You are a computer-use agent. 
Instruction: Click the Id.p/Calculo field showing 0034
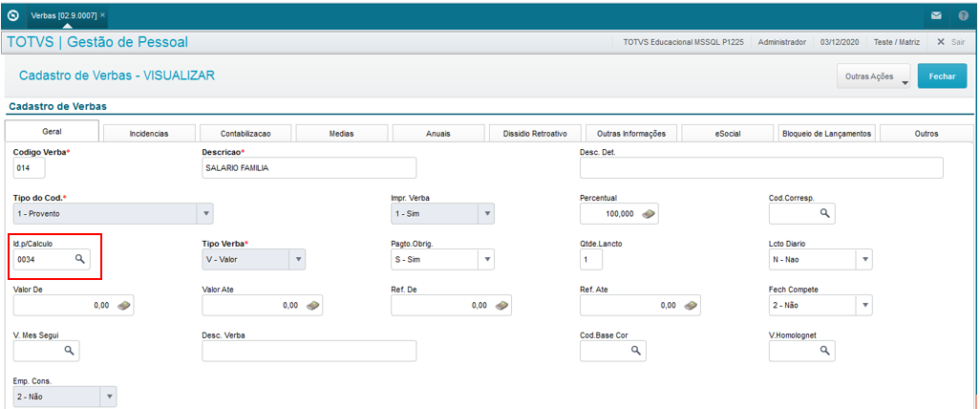pyautogui.click(x=52, y=259)
